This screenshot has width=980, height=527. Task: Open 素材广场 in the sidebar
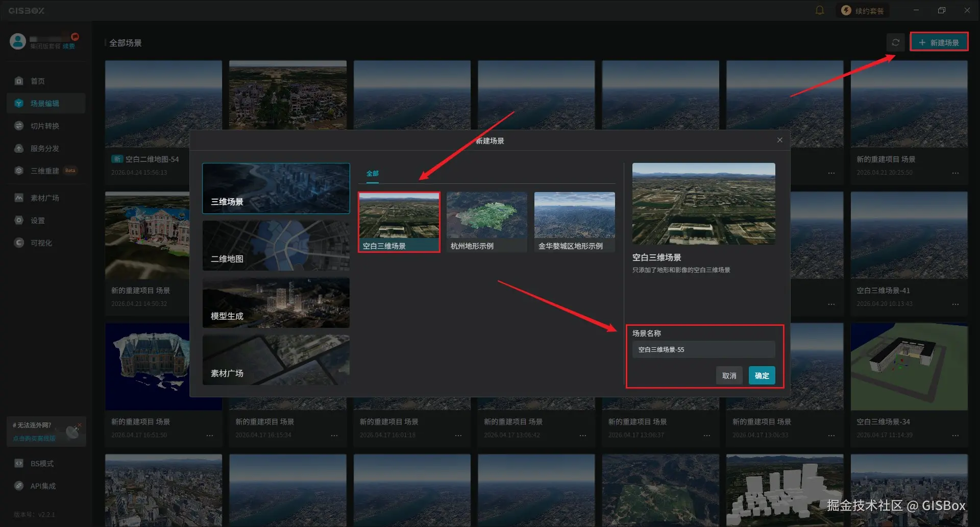(x=46, y=198)
